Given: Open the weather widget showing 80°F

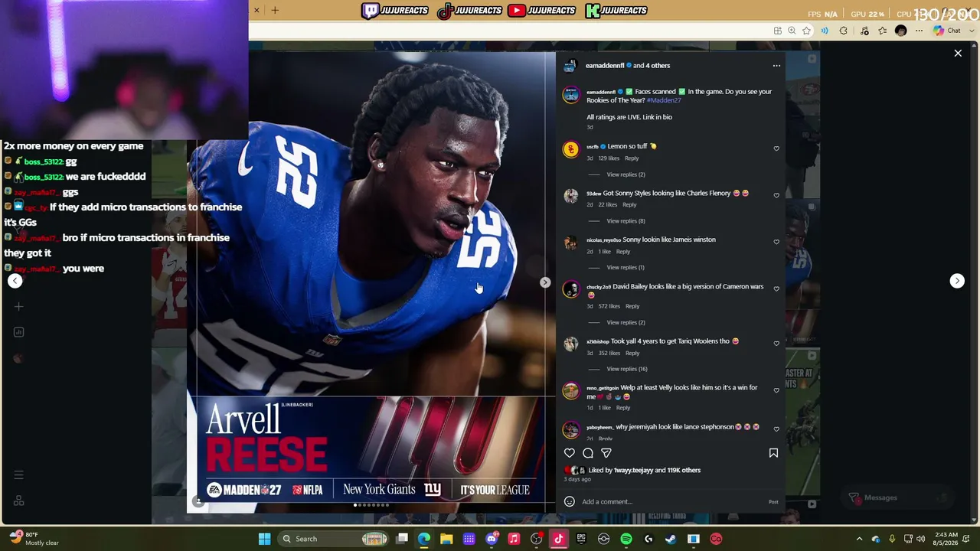Looking at the screenshot, I should (x=34, y=539).
